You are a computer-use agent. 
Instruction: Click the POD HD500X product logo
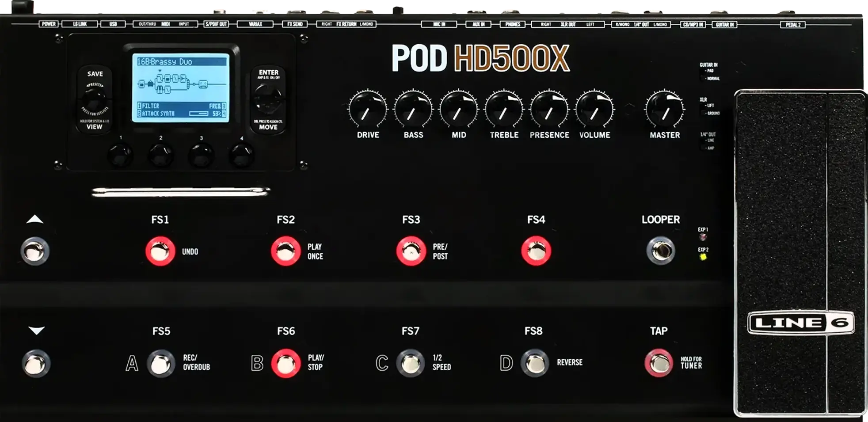(x=480, y=58)
